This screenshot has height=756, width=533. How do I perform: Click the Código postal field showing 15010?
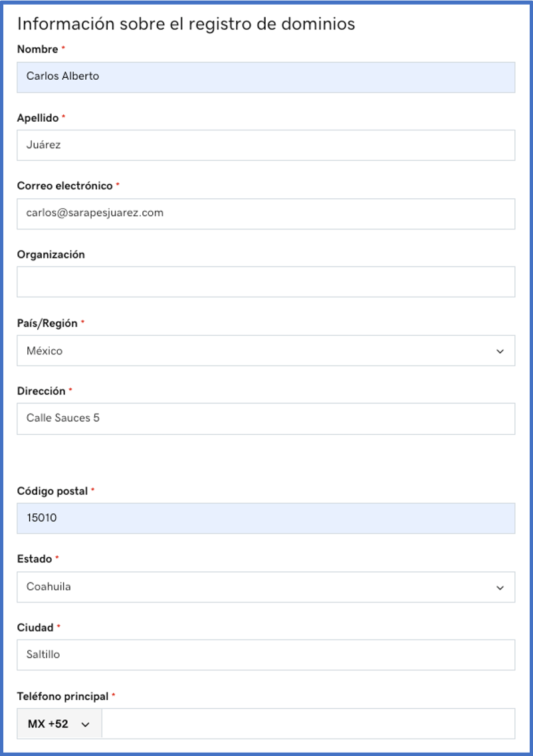(265, 518)
